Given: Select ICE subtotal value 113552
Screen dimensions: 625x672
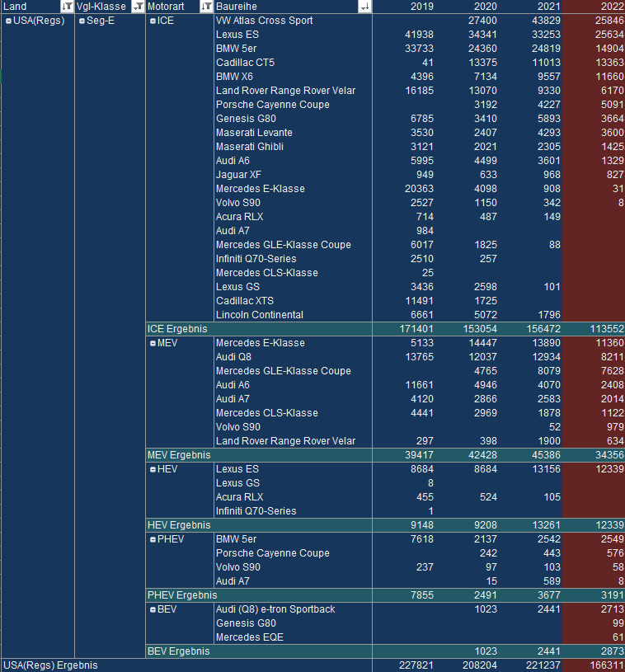Looking at the screenshot, I should tap(607, 329).
